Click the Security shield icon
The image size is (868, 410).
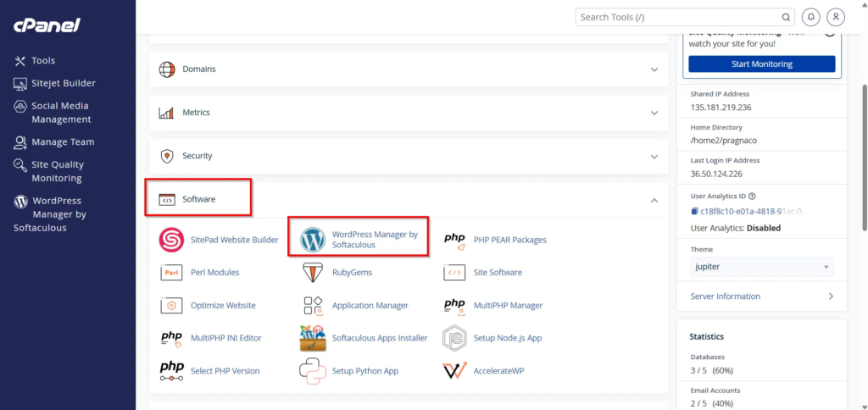[x=167, y=156]
